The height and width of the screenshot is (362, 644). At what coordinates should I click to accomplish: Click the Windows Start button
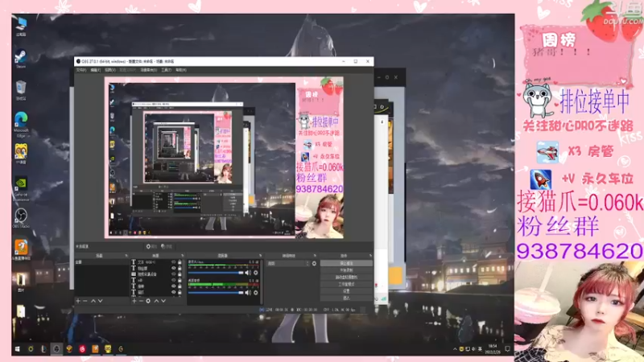(x=17, y=349)
